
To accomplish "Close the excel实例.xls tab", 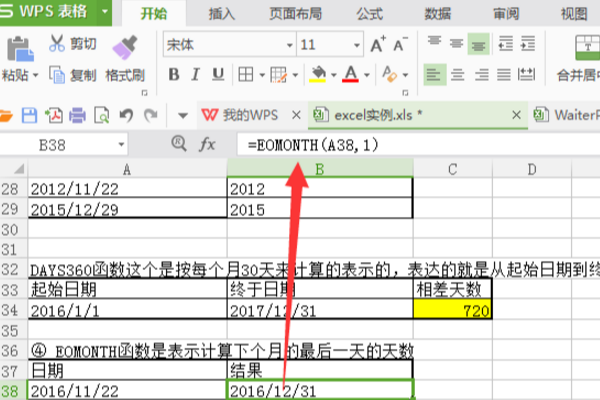I will click(516, 115).
